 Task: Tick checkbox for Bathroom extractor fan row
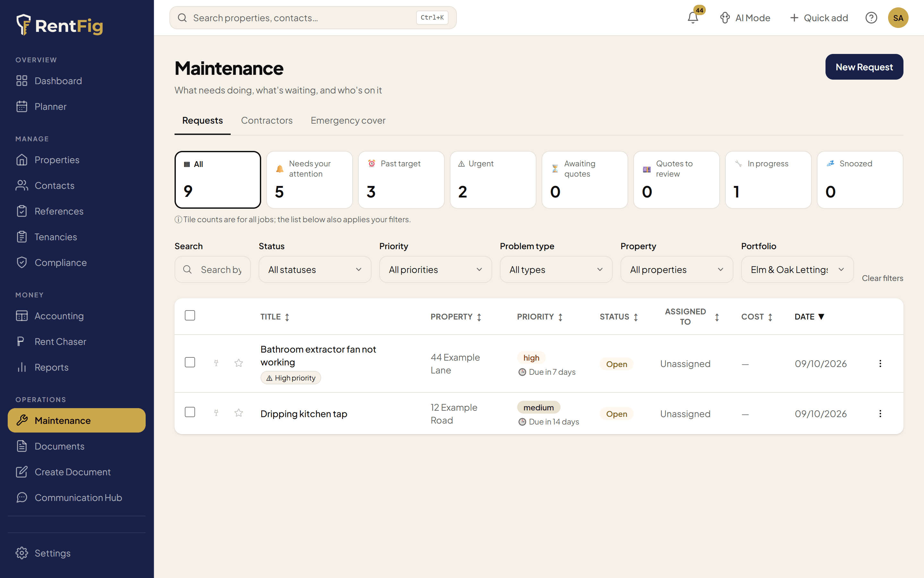(x=190, y=362)
